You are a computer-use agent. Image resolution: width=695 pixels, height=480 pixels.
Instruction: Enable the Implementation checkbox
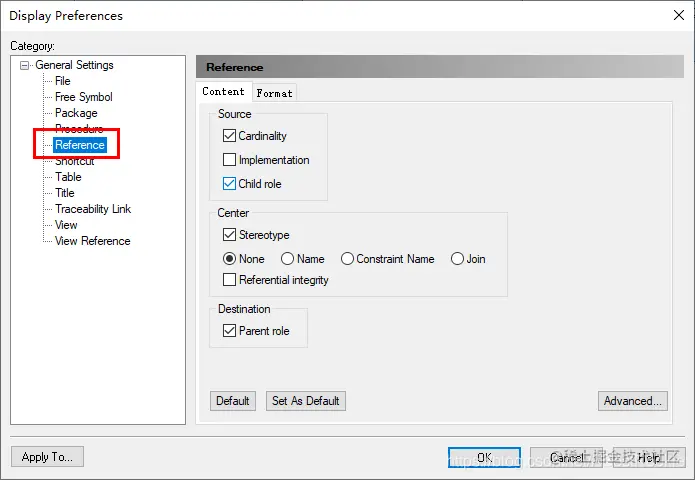click(x=229, y=160)
